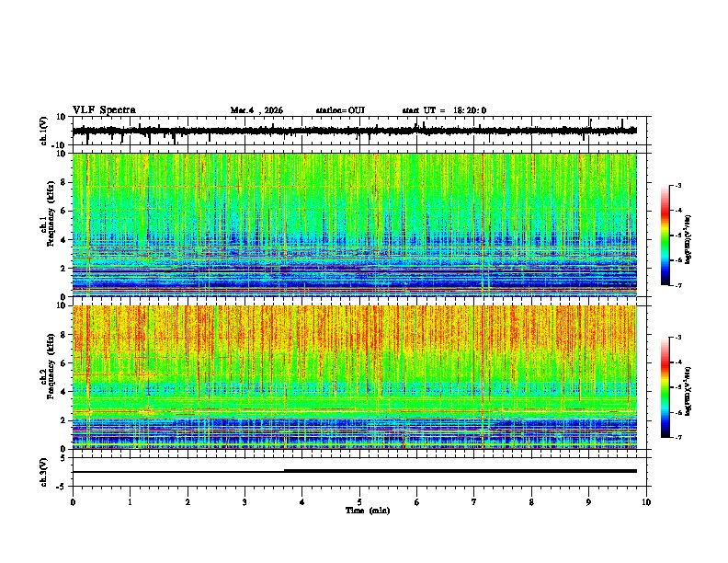Click the ch.1 spectrogram color scale bar
This screenshot has width=728, height=563.
point(665,236)
